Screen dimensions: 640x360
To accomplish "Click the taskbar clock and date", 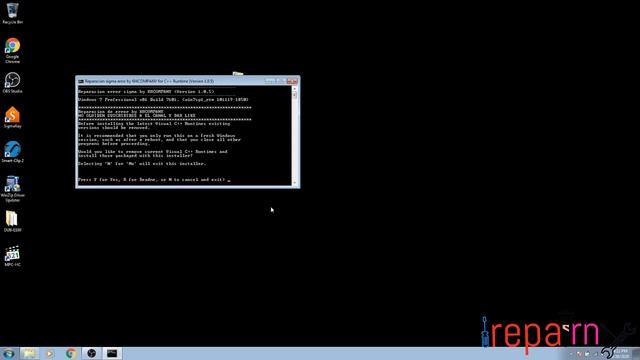I will (x=621, y=353).
